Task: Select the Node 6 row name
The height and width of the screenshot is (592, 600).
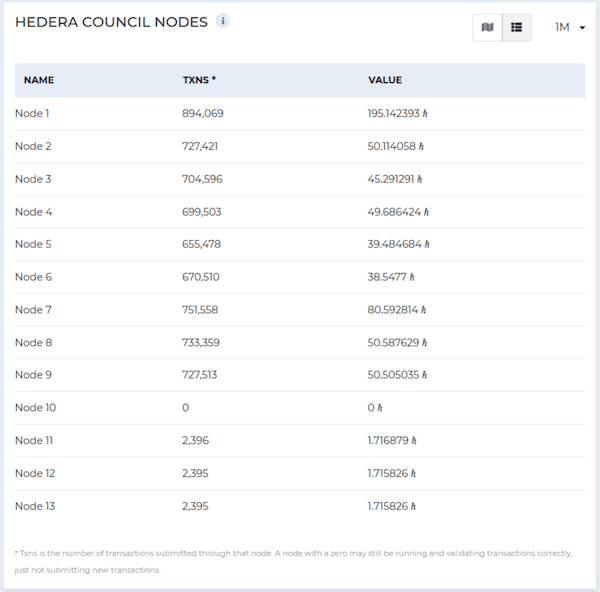Action: pos(33,277)
